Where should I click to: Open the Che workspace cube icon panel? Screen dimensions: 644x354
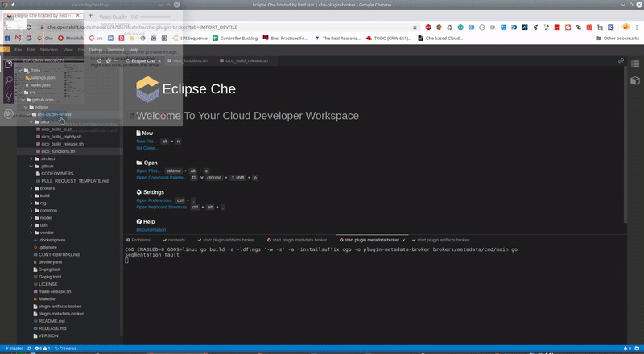[635, 80]
